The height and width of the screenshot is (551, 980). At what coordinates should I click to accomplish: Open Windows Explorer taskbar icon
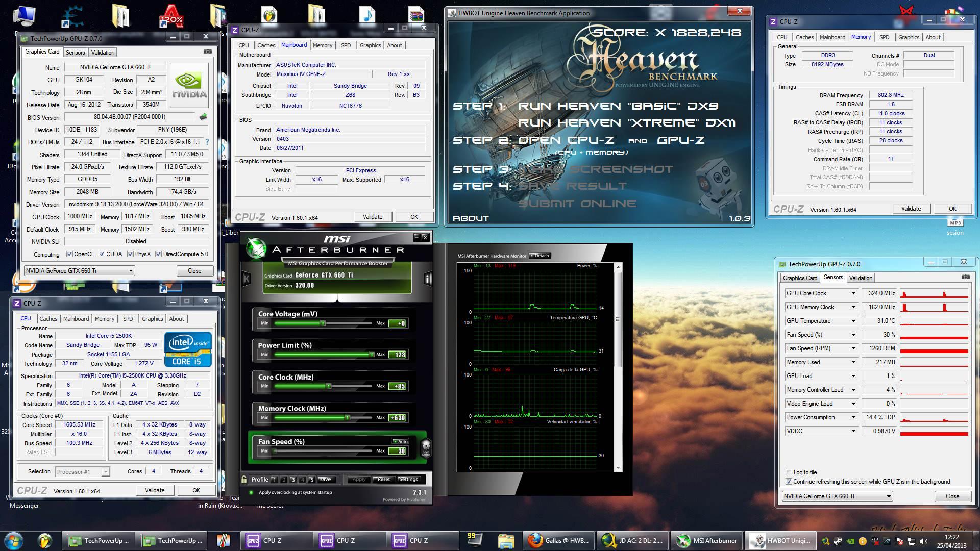(506, 541)
